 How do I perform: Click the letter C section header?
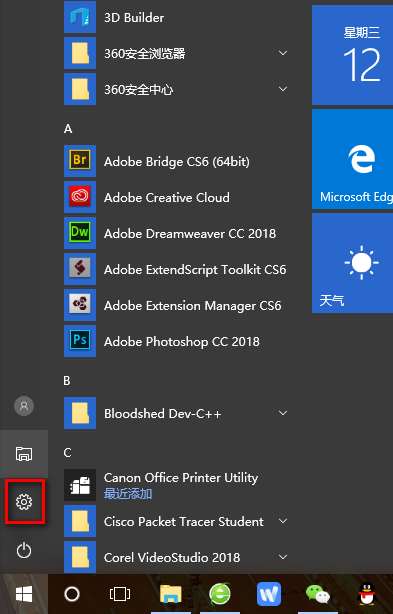(x=67, y=453)
